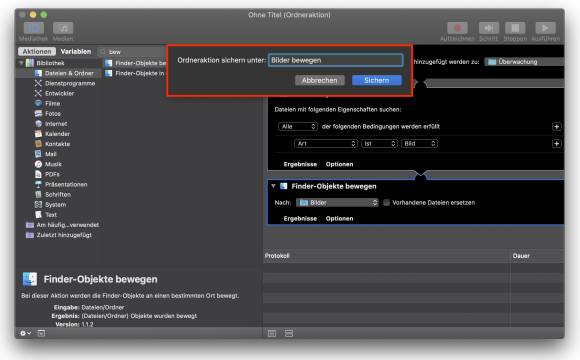Select Fotos category in library
The height and width of the screenshot is (360, 580).
coord(53,114)
